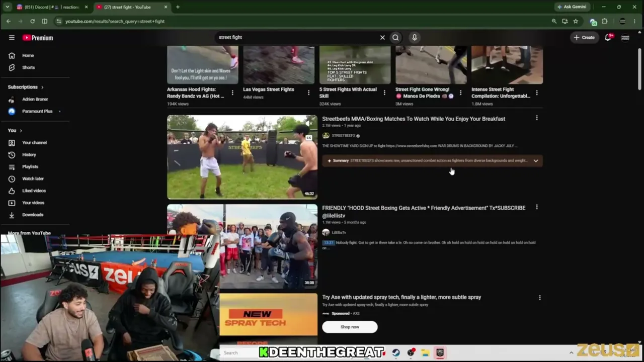Open watch History

pyautogui.click(x=29, y=154)
